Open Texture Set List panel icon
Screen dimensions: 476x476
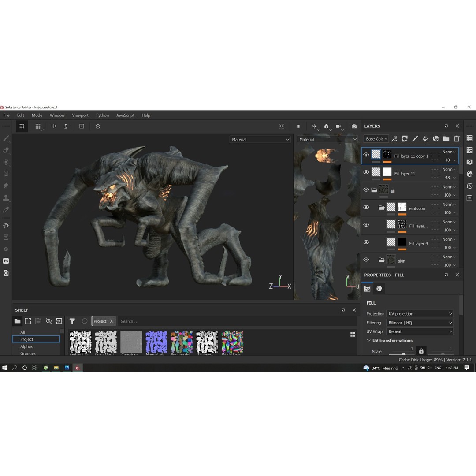pyautogui.click(x=470, y=138)
